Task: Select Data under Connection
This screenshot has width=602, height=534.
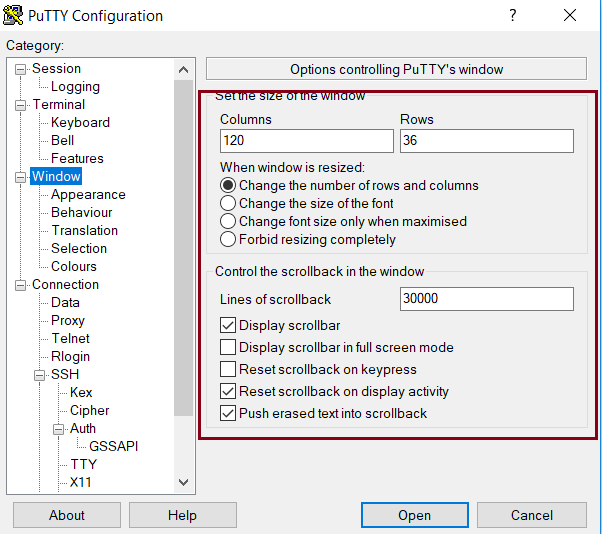Action: pyautogui.click(x=65, y=303)
